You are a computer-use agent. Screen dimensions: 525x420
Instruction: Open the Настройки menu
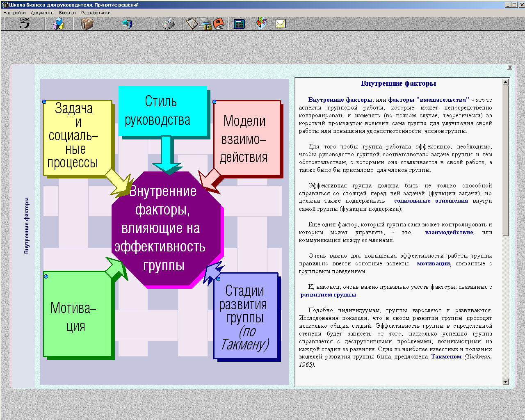click(x=14, y=13)
